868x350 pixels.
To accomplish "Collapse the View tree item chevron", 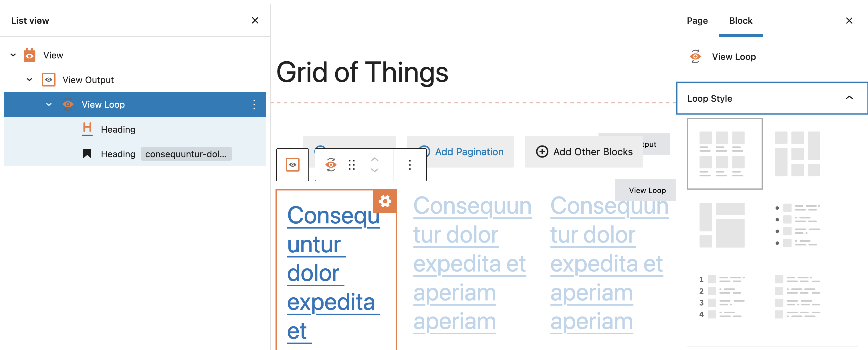I will point(13,55).
